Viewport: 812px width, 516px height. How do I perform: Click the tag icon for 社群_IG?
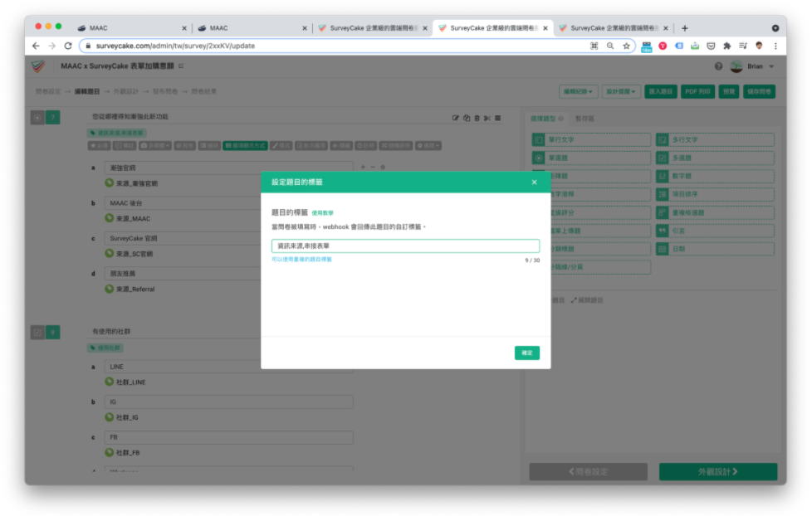110,416
